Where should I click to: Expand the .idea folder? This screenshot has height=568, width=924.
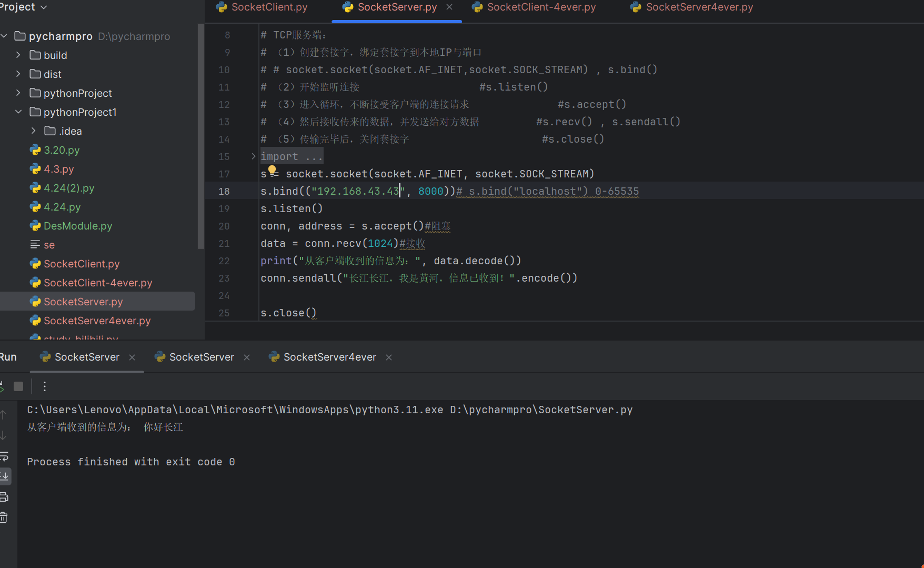34,131
